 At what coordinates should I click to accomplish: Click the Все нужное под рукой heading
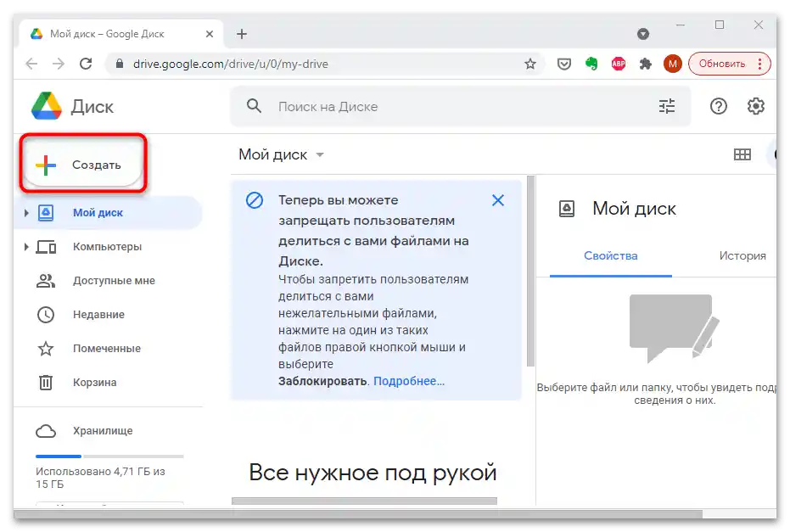(x=373, y=473)
